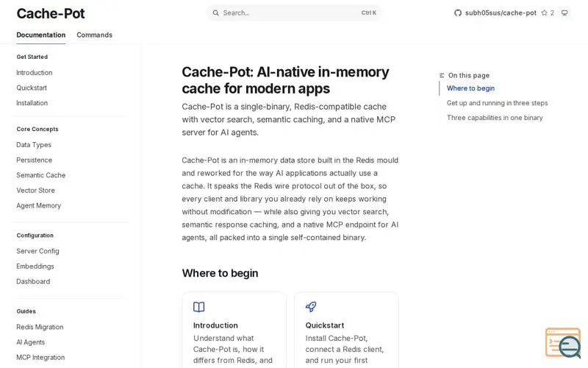Open Introduction in the sidebar

35,72
